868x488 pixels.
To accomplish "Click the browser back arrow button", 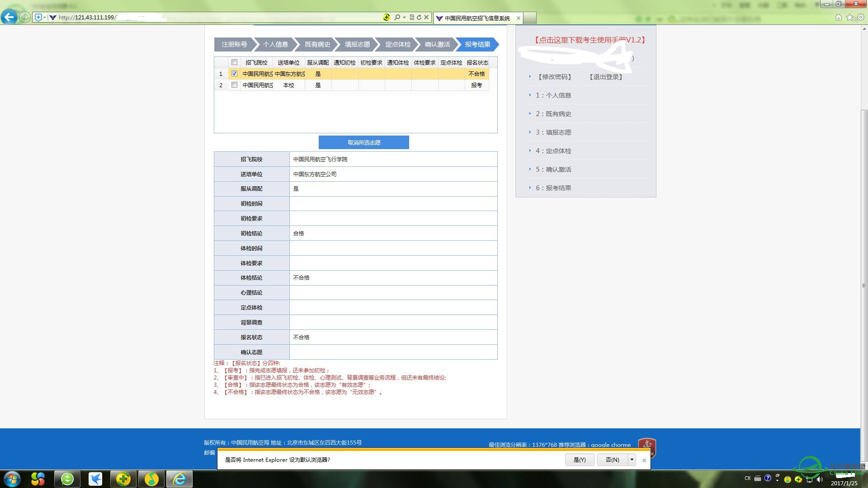I will coord(9,17).
